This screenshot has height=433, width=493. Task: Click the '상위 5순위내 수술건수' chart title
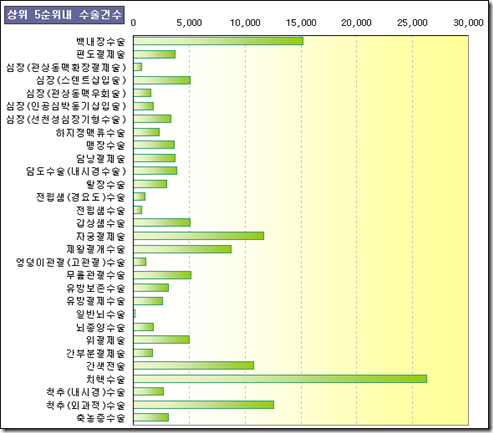(x=64, y=15)
